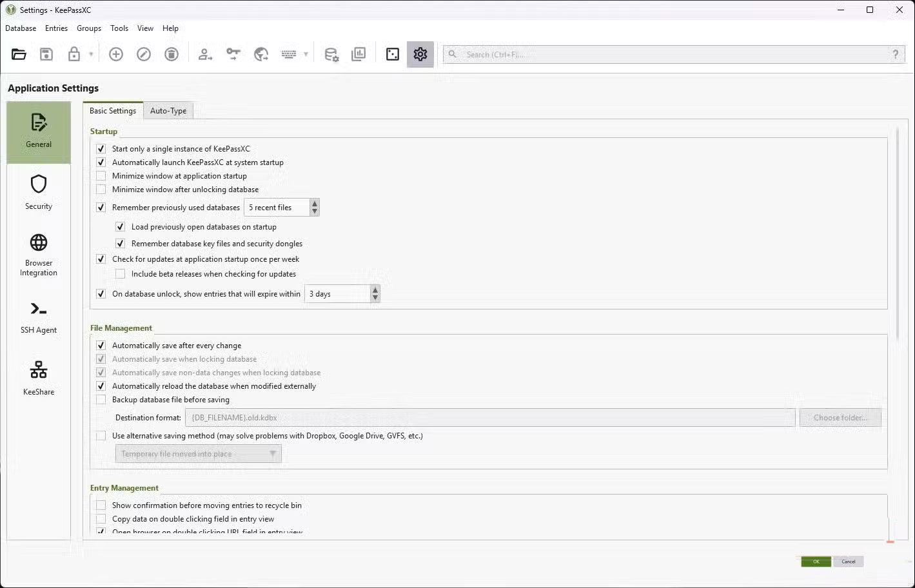
Task: Copy password to clipboard
Action: [233, 54]
